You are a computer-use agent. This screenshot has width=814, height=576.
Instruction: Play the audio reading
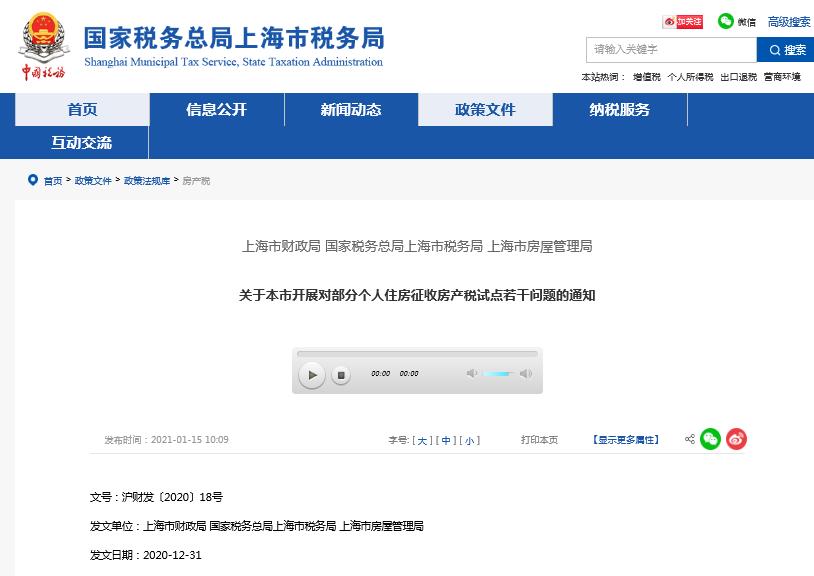coord(312,375)
